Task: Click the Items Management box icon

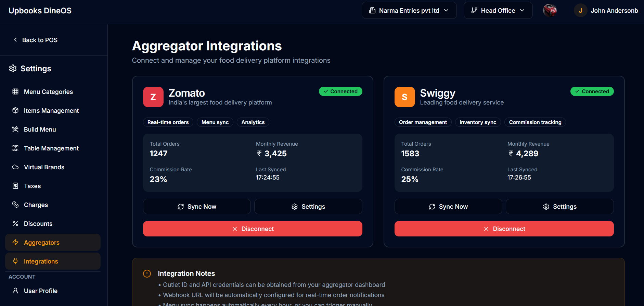Action: [x=15, y=110]
